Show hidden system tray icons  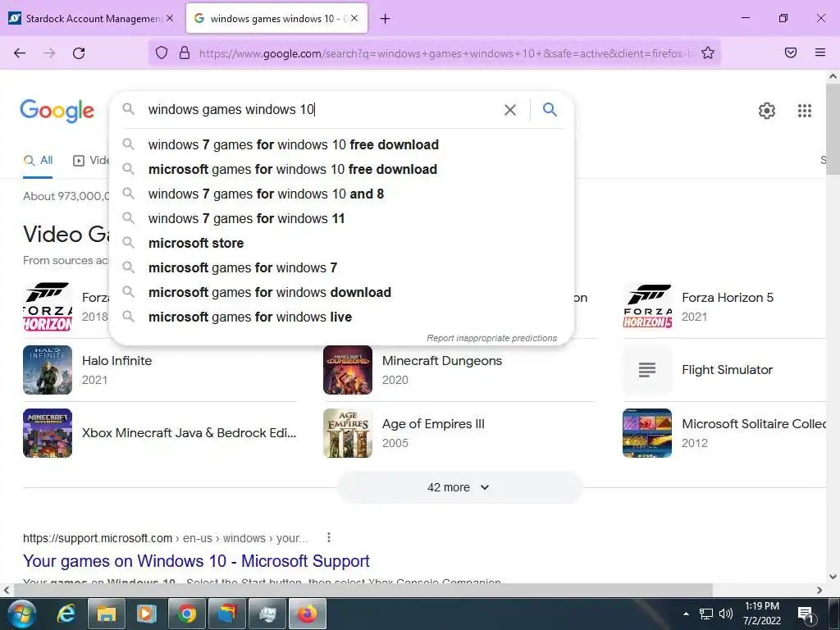click(687, 614)
